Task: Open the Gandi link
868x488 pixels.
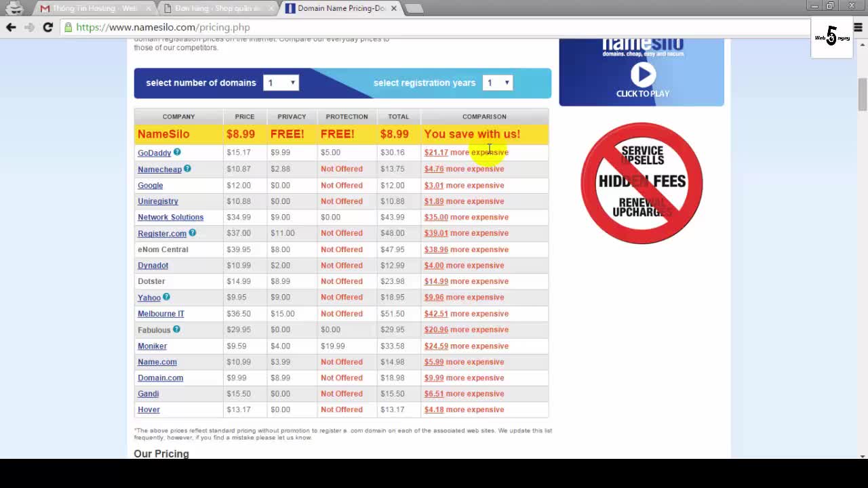Action: (x=148, y=394)
